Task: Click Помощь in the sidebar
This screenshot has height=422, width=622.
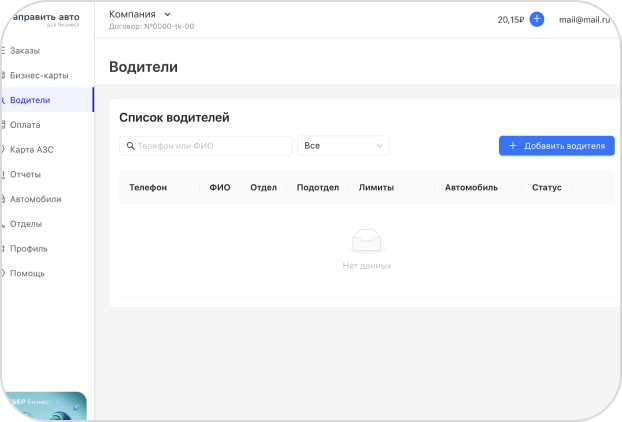Action: [x=27, y=273]
